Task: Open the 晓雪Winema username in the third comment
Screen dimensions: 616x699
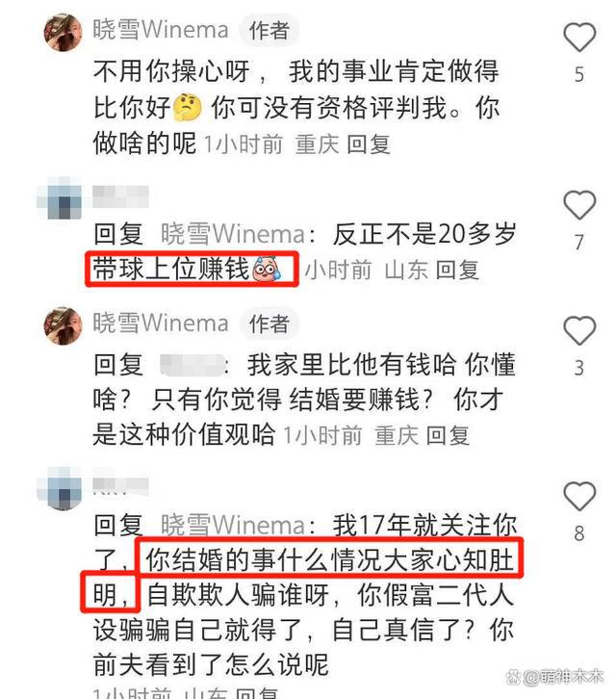Action: (x=161, y=323)
